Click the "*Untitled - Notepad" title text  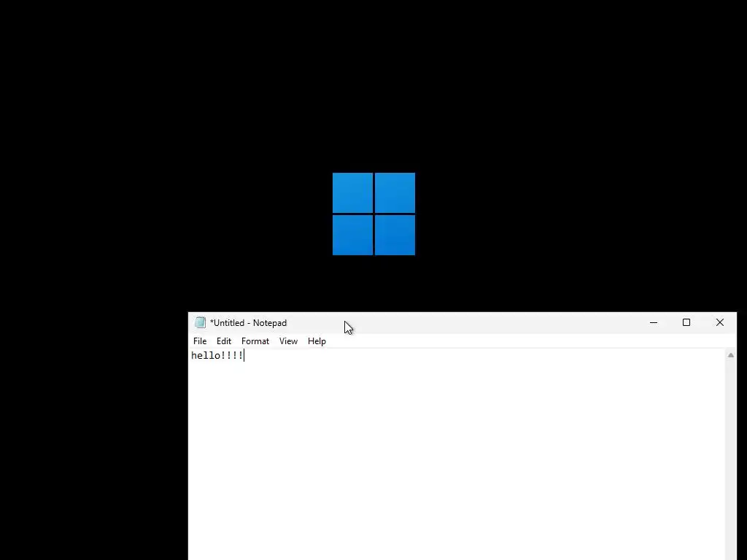click(248, 323)
